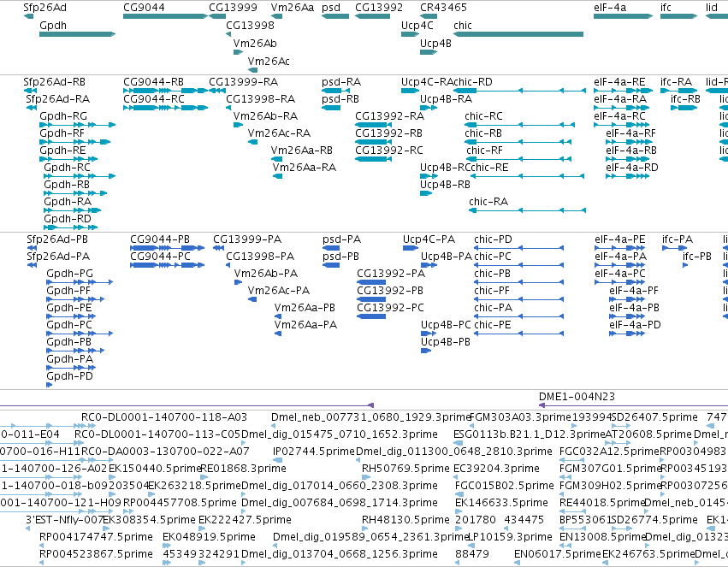Select transcript CG13999-RA

[217, 91]
